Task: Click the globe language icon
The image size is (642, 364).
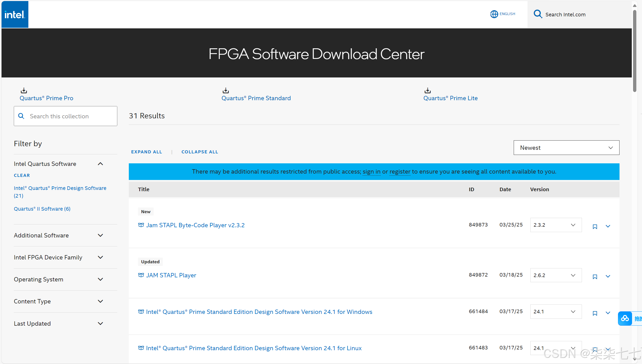Action: (494, 14)
